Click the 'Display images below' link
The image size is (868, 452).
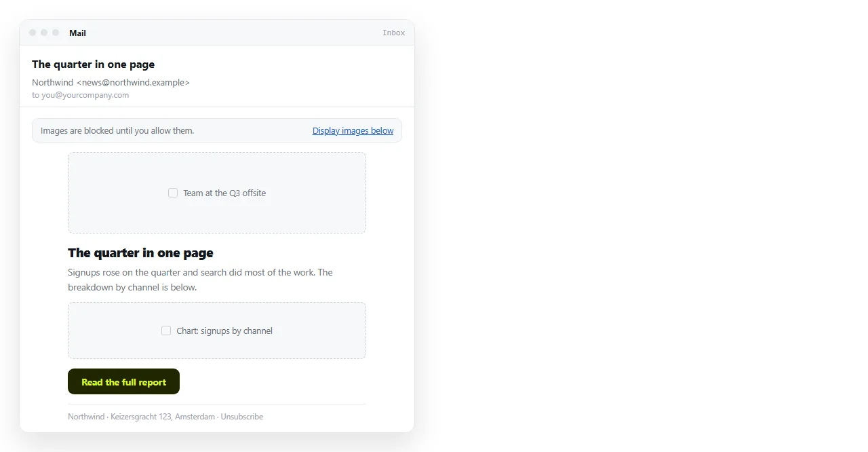click(353, 130)
